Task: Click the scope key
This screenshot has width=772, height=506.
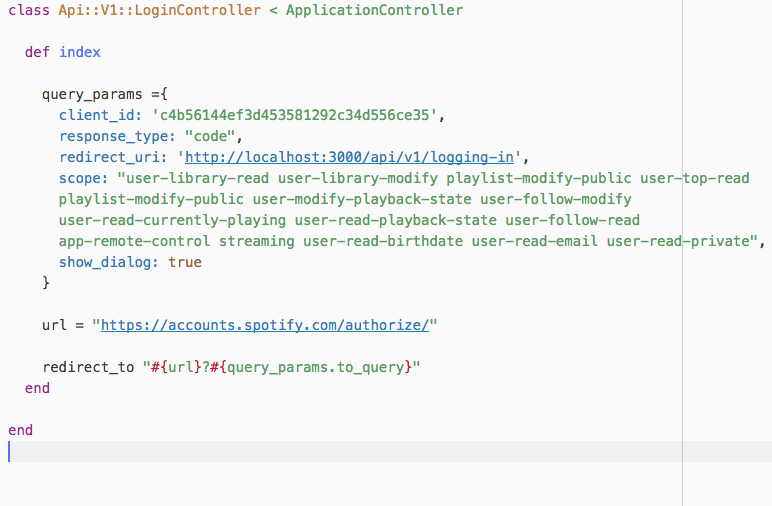Action: pyautogui.click(x=83, y=178)
